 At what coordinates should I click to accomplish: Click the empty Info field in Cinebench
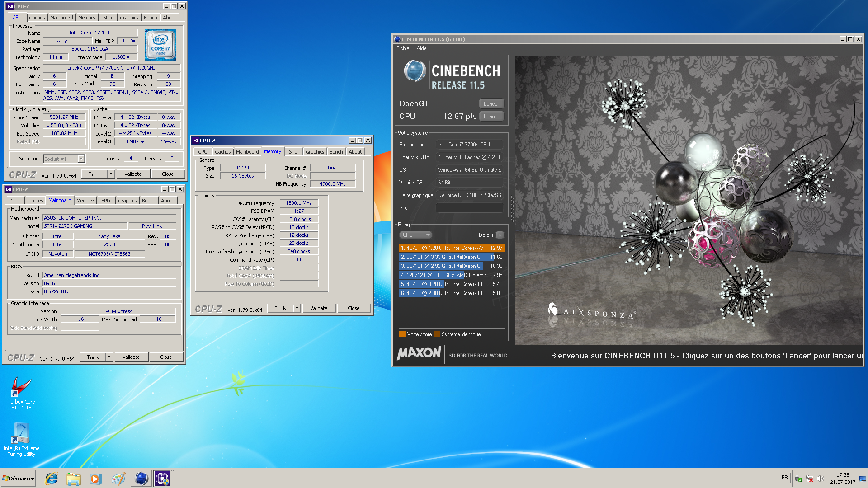click(x=469, y=208)
